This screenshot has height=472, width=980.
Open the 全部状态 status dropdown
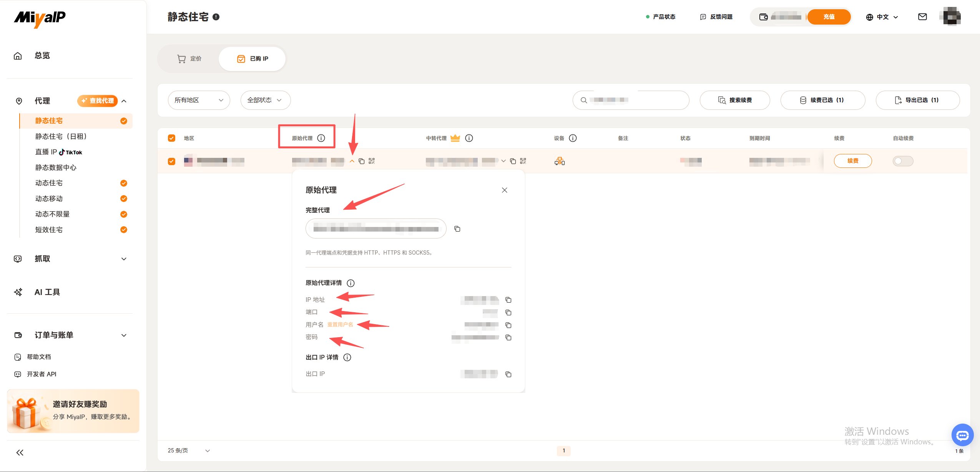pos(265,100)
